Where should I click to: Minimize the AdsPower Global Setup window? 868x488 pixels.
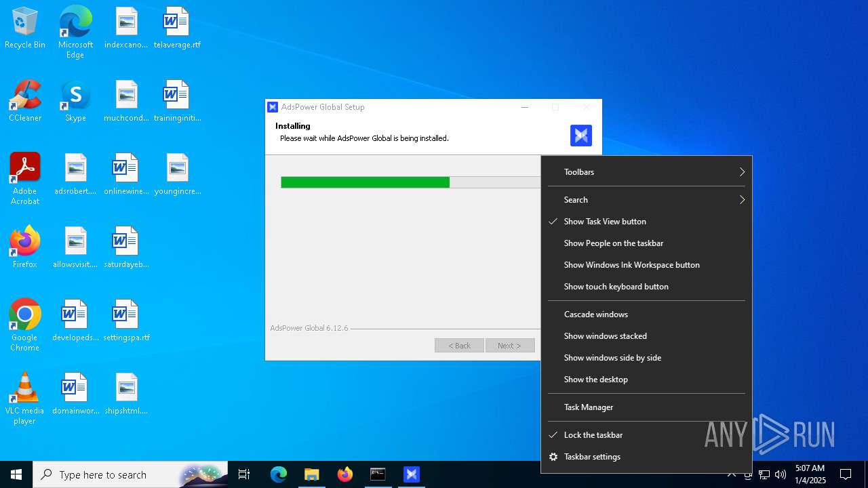pyautogui.click(x=525, y=107)
